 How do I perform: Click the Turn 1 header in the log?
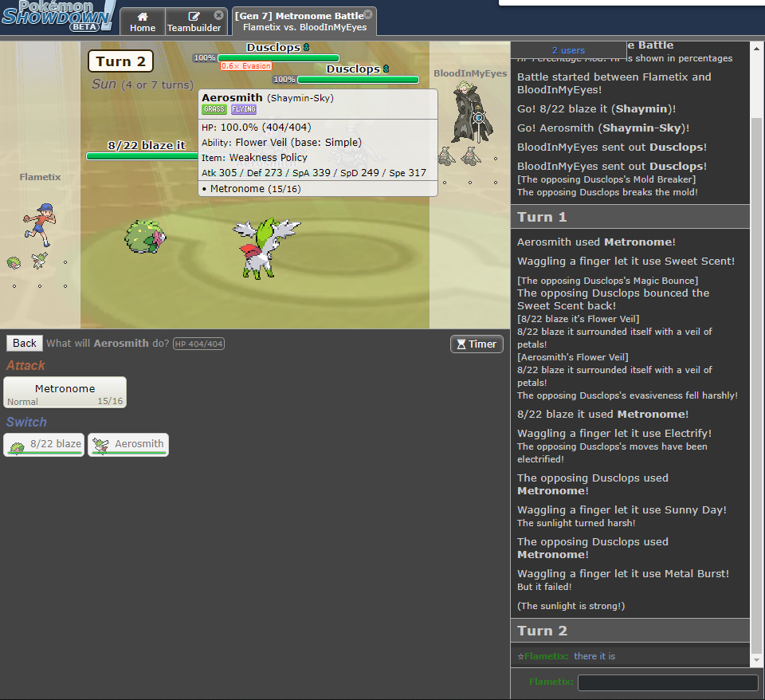coord(630,217)
